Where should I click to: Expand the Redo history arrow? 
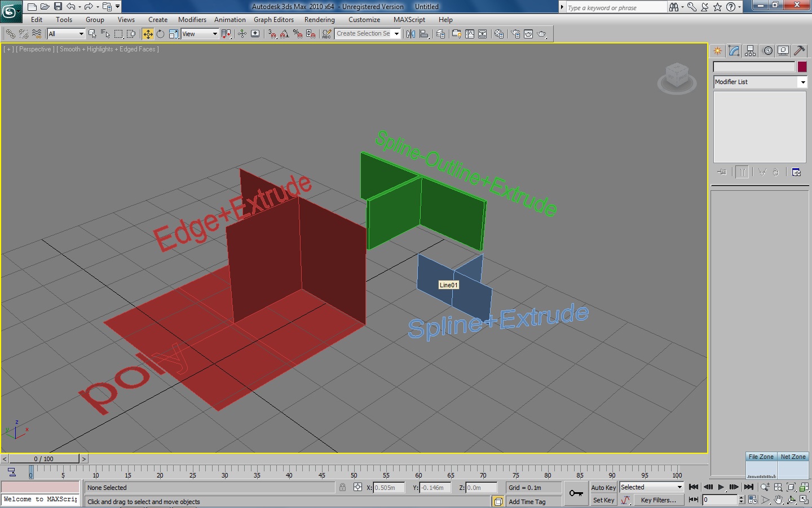[x=98, y=7]
